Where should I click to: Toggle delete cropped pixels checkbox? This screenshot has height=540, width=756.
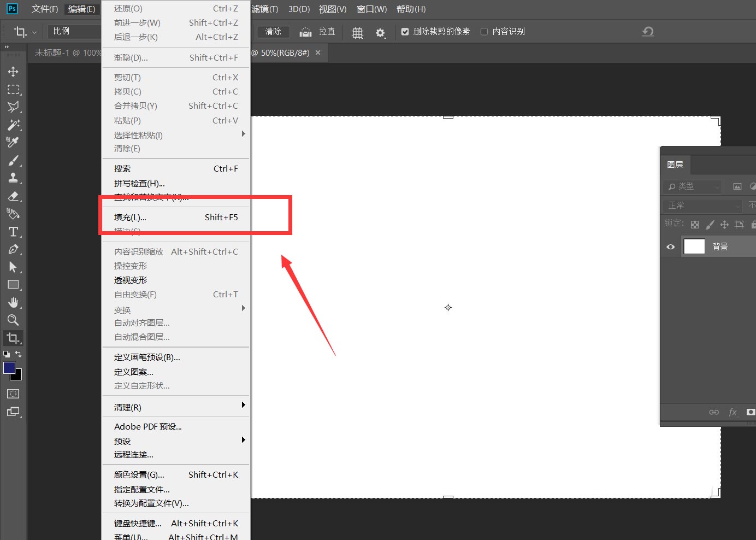[405, 32]
